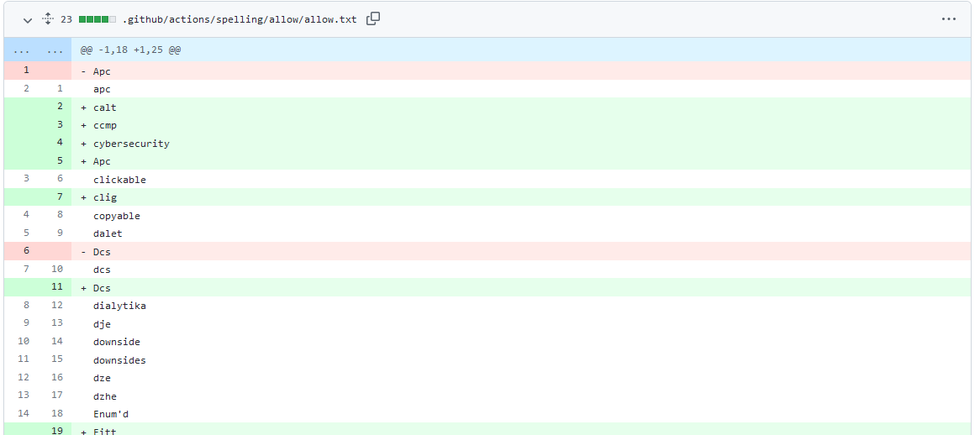
Task: Click the added 'cybersecurity' line text
Action: [x=131, y=144]
